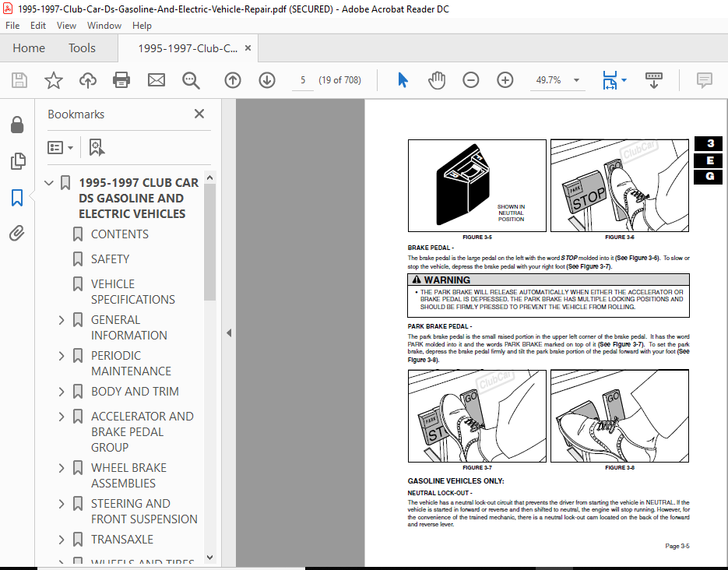
Task: Expand ACCELERATOR AND BRAKE PEDAL GROUP
Action: click(x=62, y=417)
